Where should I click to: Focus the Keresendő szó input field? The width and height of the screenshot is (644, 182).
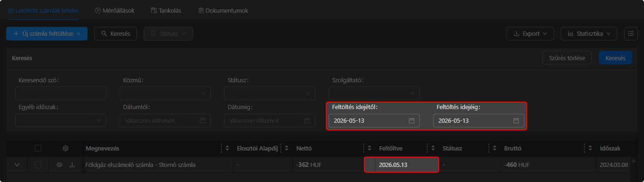coord(61,94)
